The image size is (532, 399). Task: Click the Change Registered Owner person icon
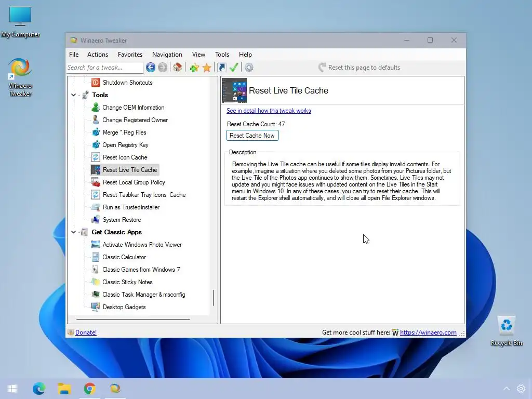tap(96, 120)
